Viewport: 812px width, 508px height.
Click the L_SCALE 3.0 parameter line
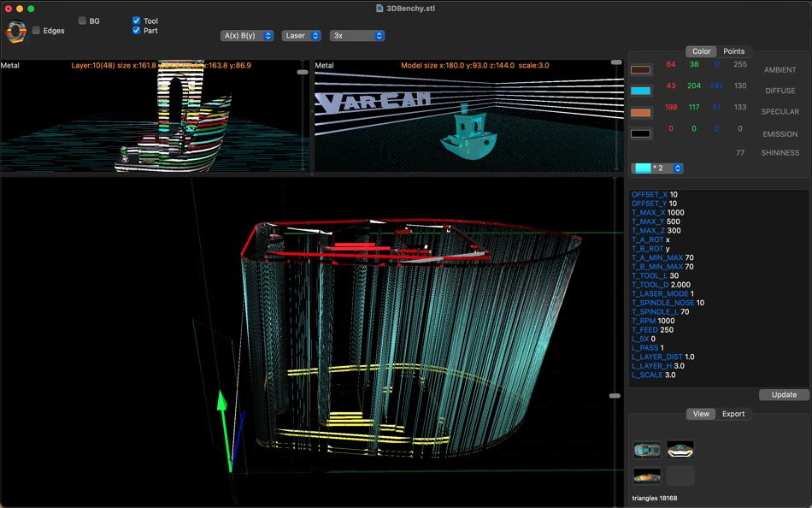click(654, 375)
